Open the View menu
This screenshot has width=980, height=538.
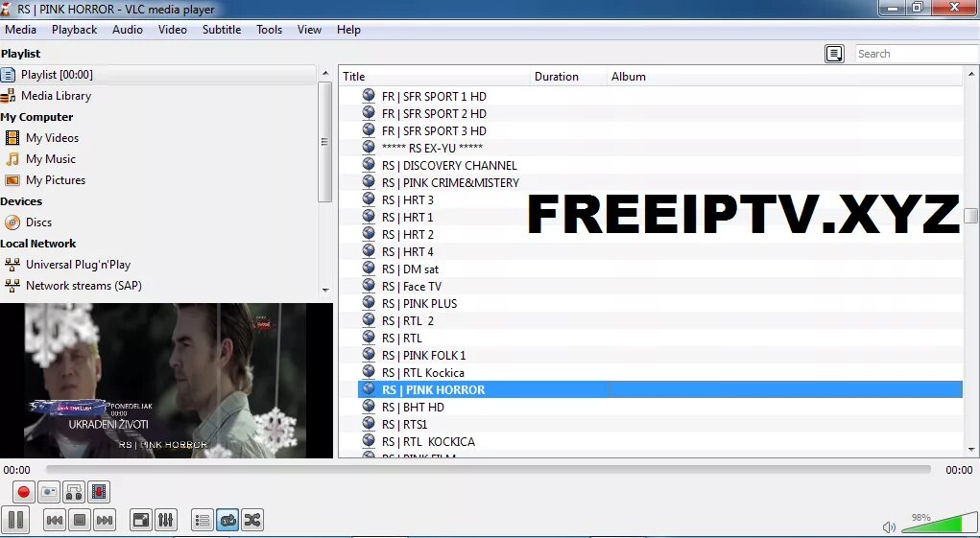pos(309,30)
